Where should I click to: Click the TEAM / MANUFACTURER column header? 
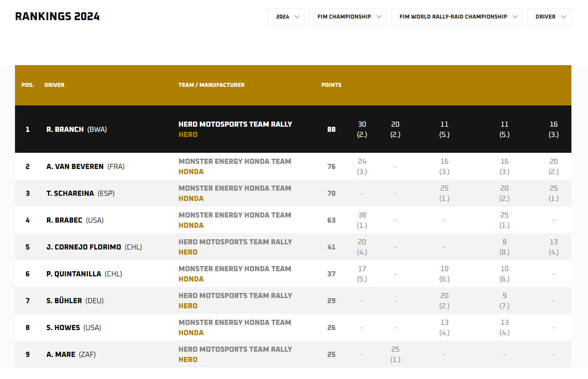211,85
